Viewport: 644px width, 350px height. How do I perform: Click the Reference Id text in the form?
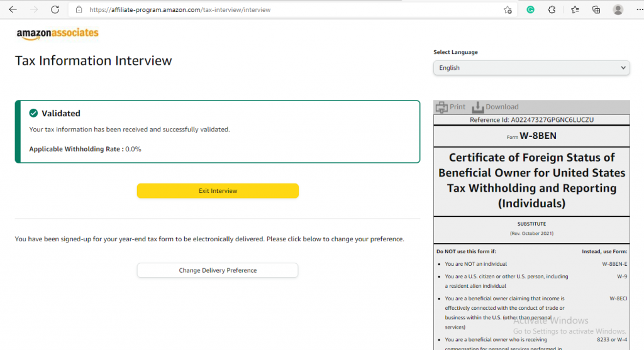[x=531, y=120]
